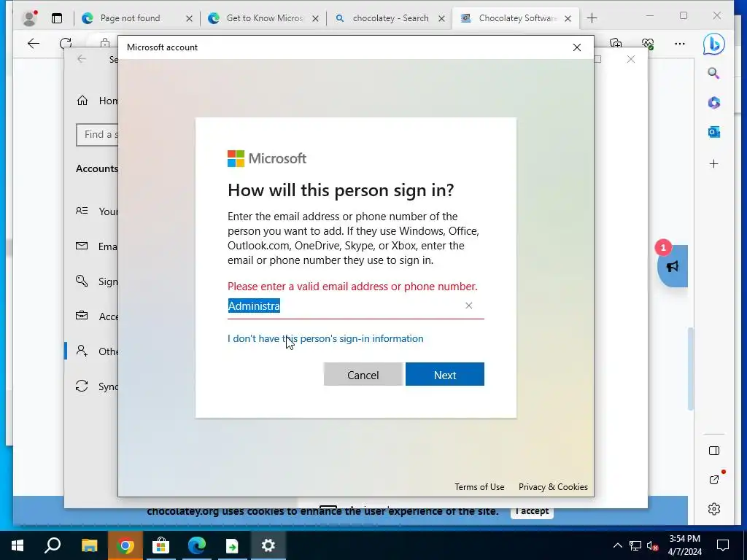Close the Microsoft account dialog

pos(577,47)
